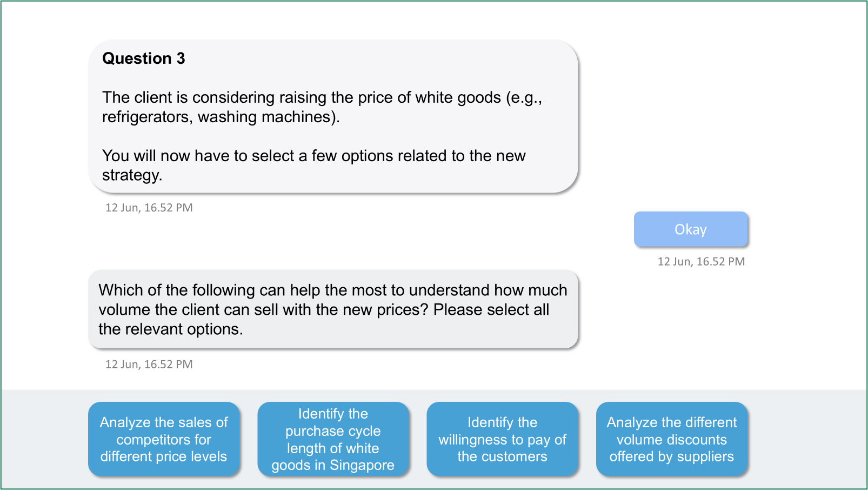Click the 'Which of the following' message bubble
The image size is (868, 490).
(x=333, y=309)
